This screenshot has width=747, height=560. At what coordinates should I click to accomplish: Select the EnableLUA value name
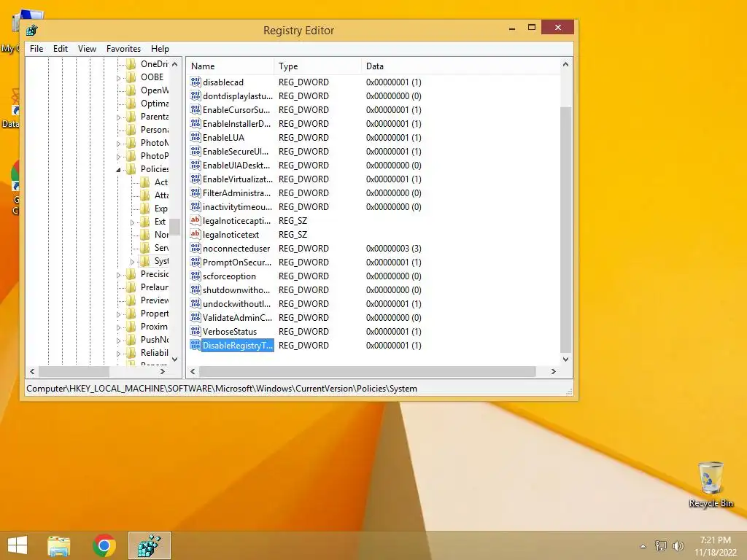(223, 138)
